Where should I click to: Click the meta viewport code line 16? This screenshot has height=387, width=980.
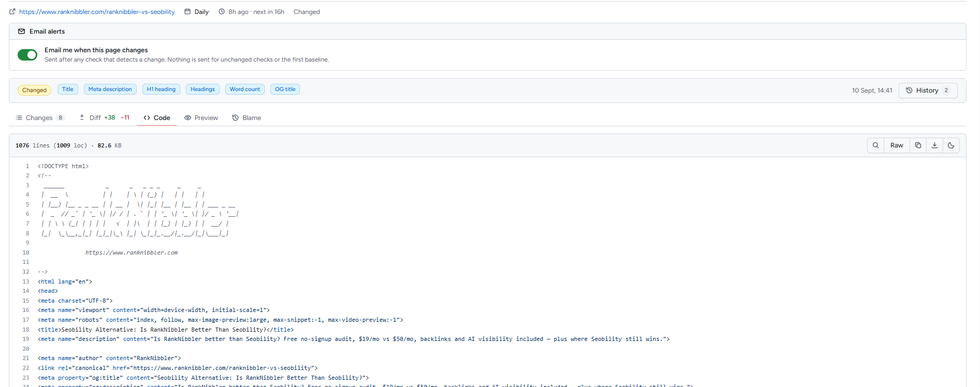[154, 310]
